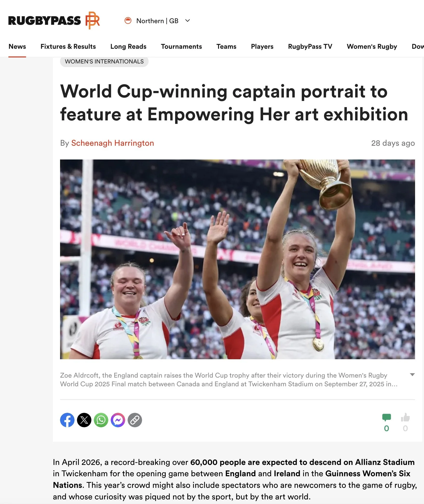The image size is (424, 504).
Task: Send article via Messenger icon
Action: (x=118, y=420)
